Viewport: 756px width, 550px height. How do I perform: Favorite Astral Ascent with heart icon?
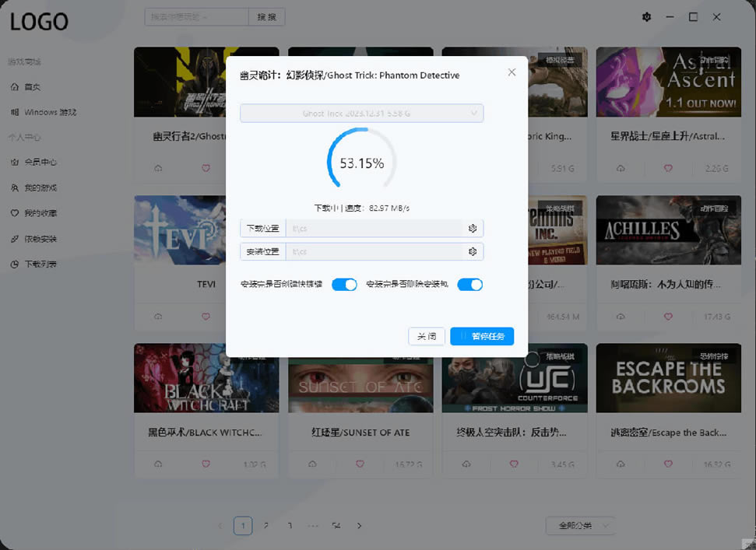(668, 168)
